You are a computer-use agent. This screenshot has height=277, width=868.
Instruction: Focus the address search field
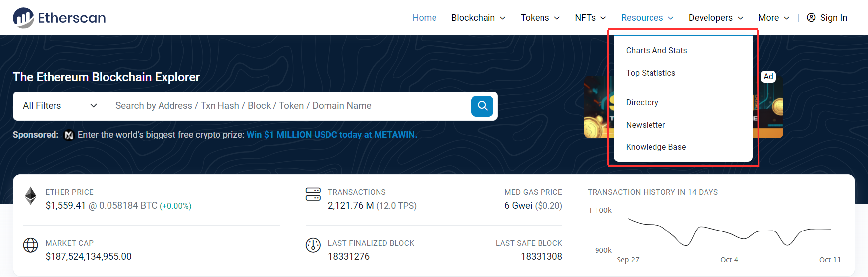[x=290, y=106]
